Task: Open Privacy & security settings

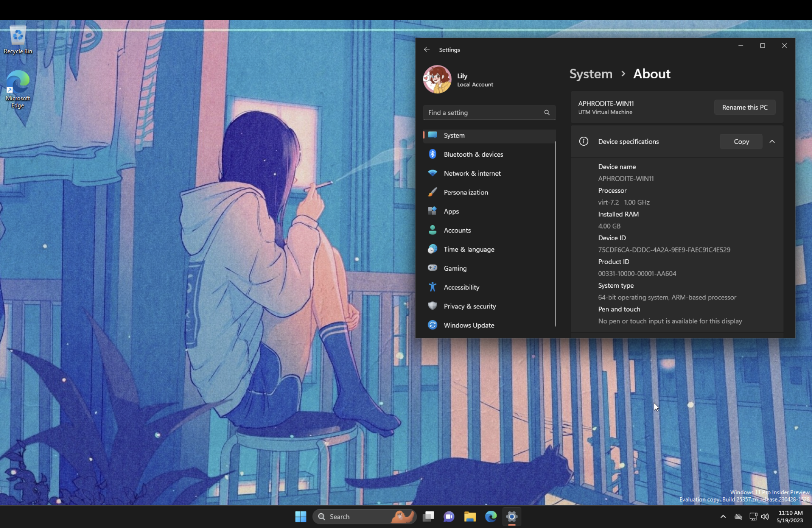Action: click(469, 306)
